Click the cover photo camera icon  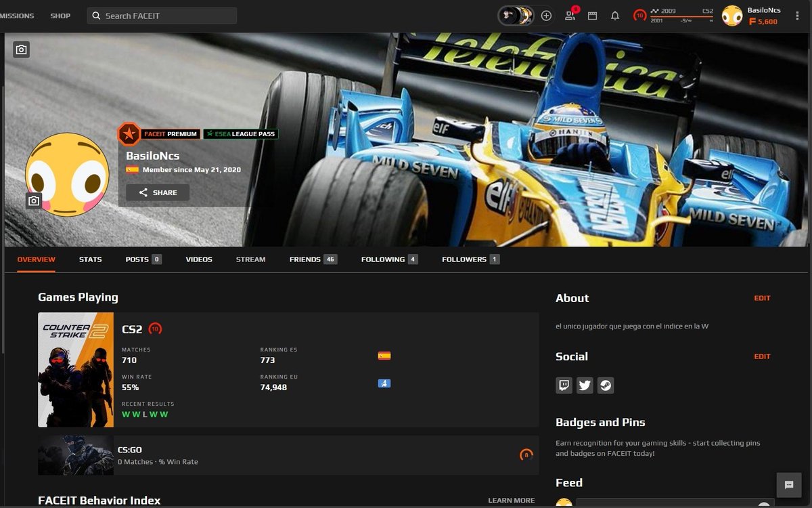click(x=22, y=49)
